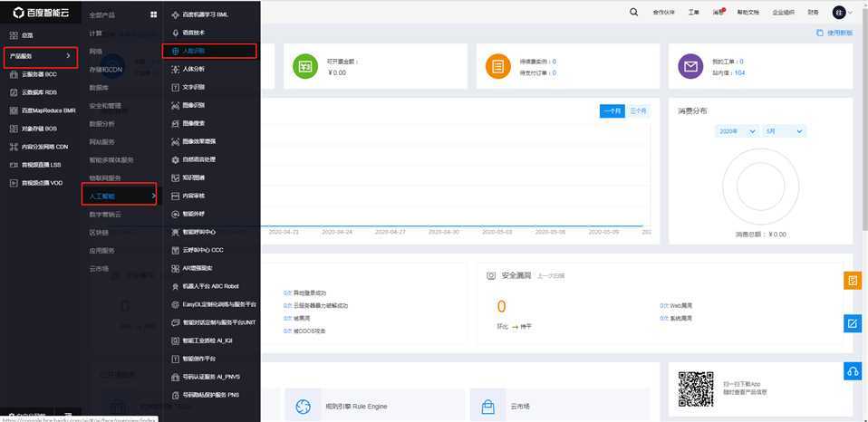Open 机器人平台 ABC Robot in the AI menu

[x=205, y=286]
